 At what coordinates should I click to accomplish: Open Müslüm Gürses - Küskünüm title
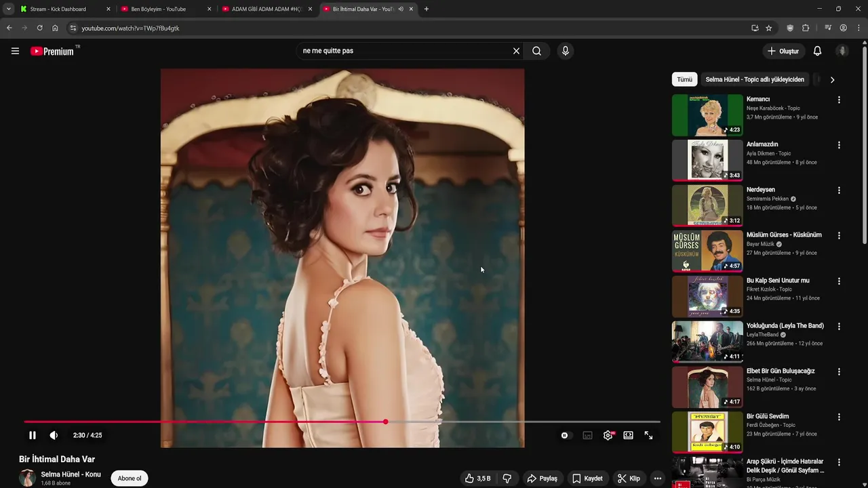click(784, 235)
